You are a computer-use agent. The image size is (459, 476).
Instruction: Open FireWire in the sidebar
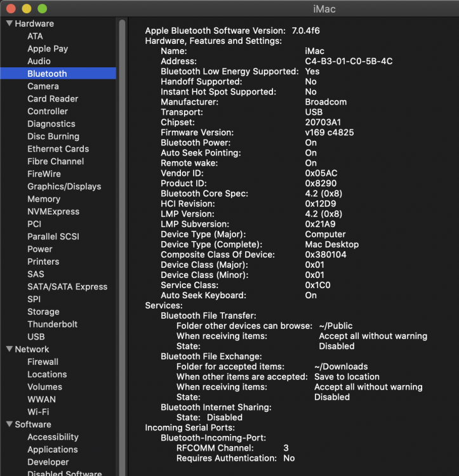pyautogui.click(x=44, y=174)
